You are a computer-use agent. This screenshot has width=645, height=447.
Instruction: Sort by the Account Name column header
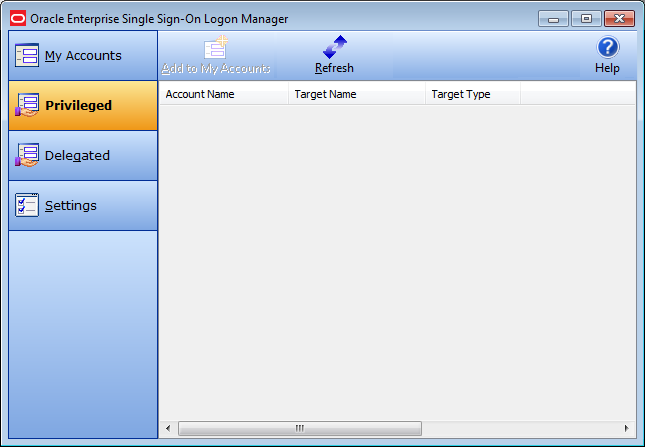pos(224,94)
